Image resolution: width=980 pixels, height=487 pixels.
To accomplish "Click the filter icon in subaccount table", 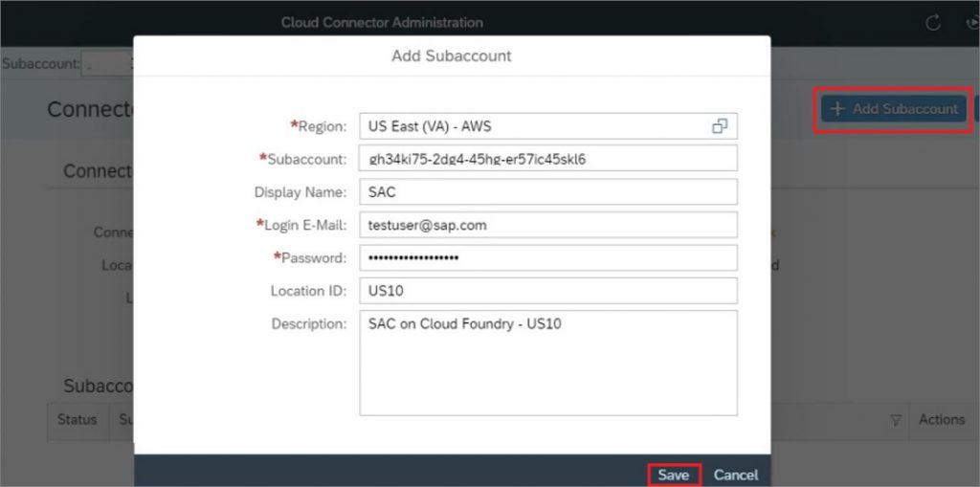I will (896, 420).
